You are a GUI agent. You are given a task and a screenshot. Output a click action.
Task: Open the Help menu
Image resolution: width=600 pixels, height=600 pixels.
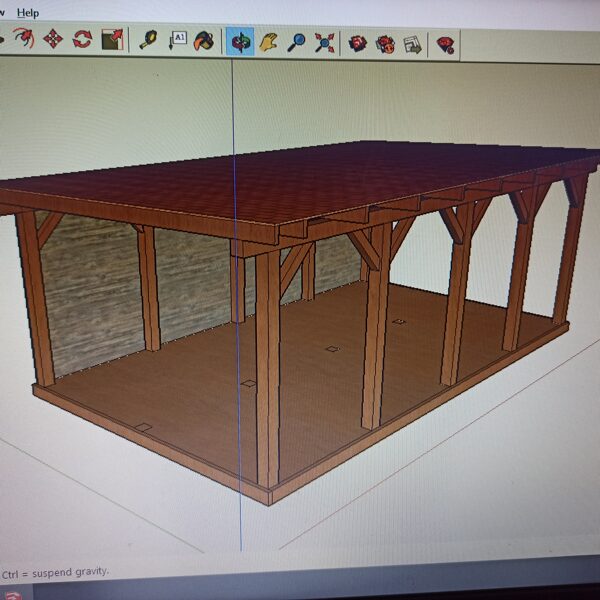[28, 12]
